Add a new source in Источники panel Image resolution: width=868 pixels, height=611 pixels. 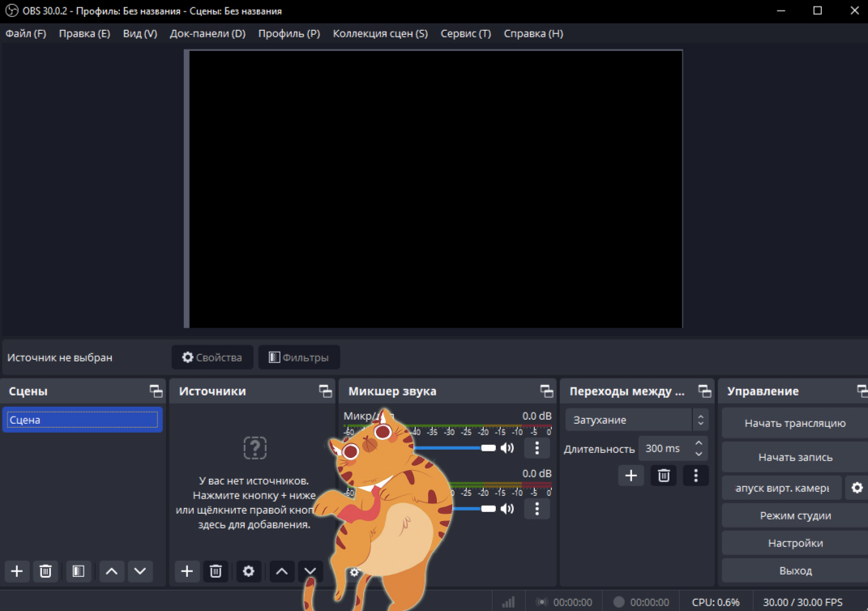tap(187, 571)
